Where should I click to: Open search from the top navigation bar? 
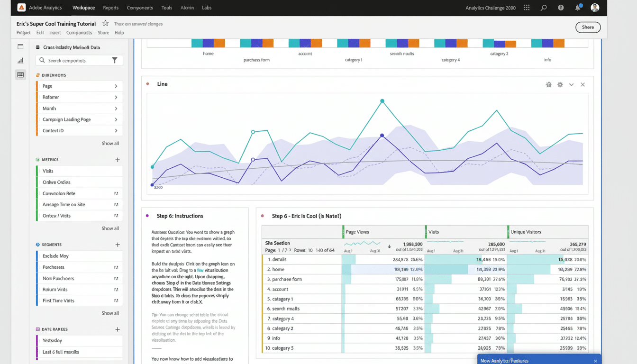543,8
